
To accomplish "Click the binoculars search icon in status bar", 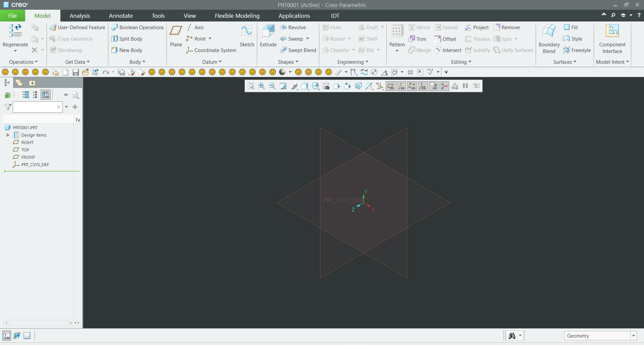I will [x=512, y=336].
